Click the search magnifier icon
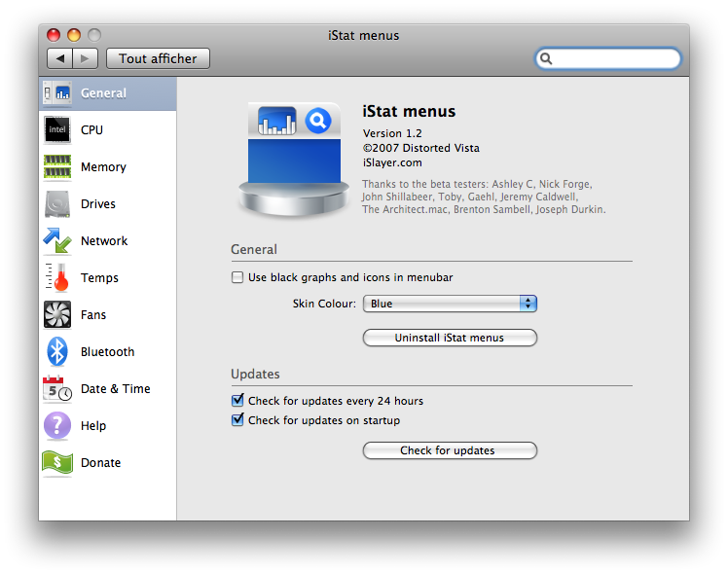Image resolution: width=728 pixels, height=574 pixels. 546,58
